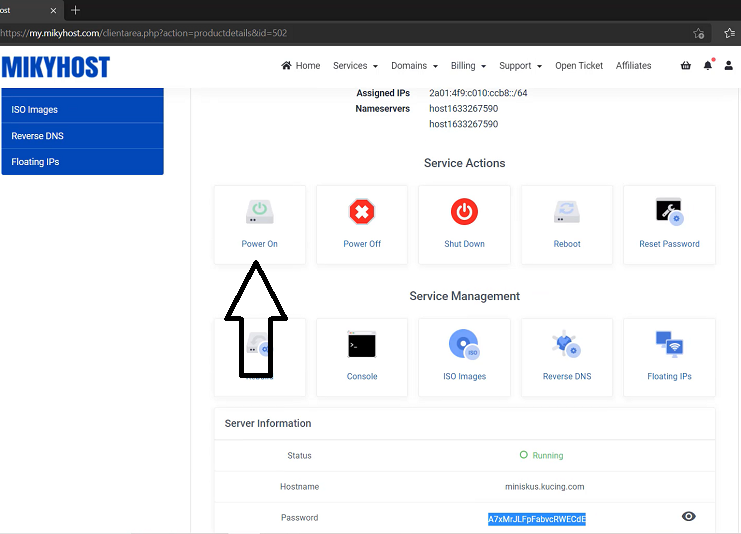This screenshot has width=741, height=534.
Task: Click the Reset Password wrench icon
Action: 669,212
